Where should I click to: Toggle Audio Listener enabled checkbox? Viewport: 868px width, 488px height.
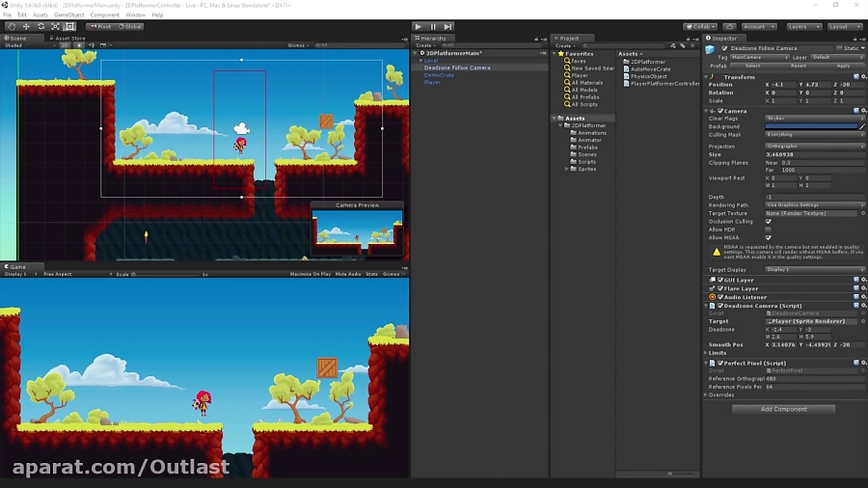click(x=720, y=297)
